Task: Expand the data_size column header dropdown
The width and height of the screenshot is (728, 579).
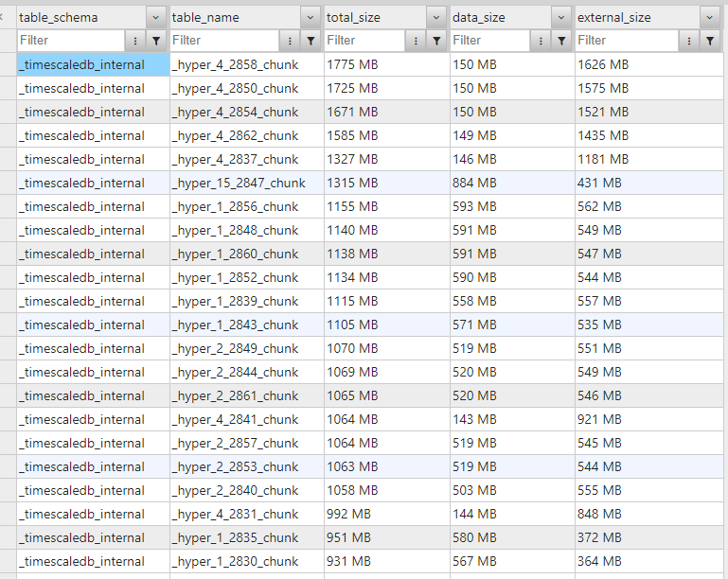Action: 561,18
